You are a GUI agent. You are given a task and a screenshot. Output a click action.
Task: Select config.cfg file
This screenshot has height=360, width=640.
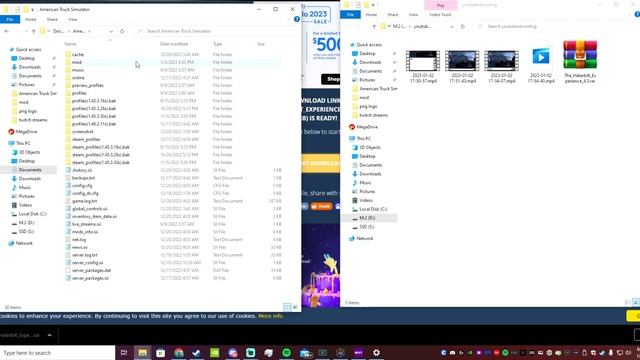[x=82, y=185]
